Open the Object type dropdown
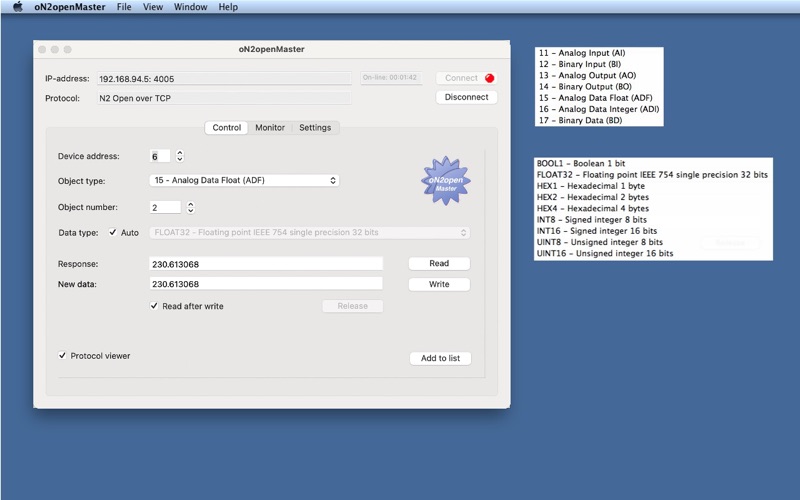The image size is (800, 500). (x=244, y=180)
